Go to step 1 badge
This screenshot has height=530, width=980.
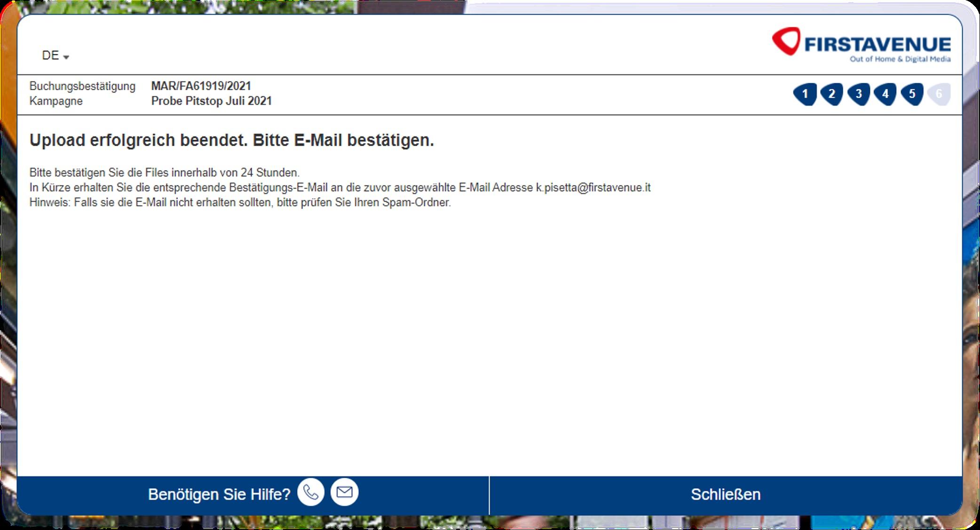[805, 94]
